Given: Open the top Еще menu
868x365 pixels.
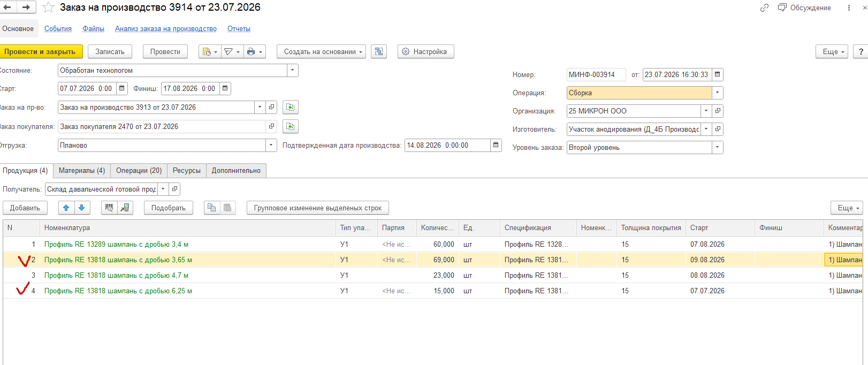Looking at the screenshot, I should click(832, 51).
